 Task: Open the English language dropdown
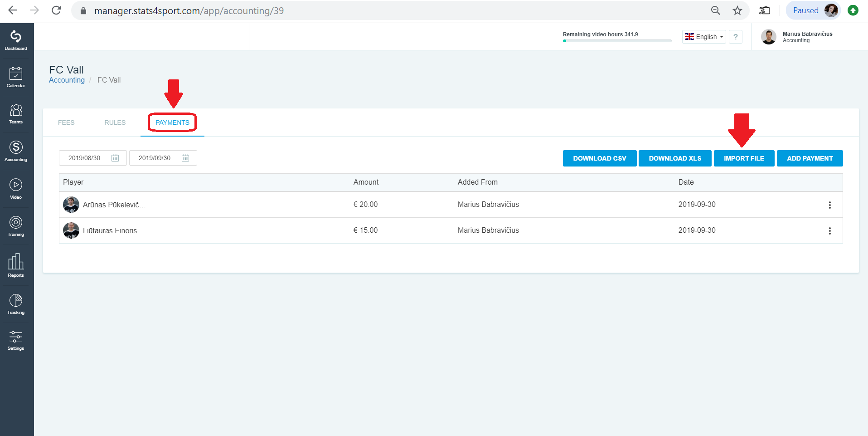pyautogui.click(x=704, y=37)
